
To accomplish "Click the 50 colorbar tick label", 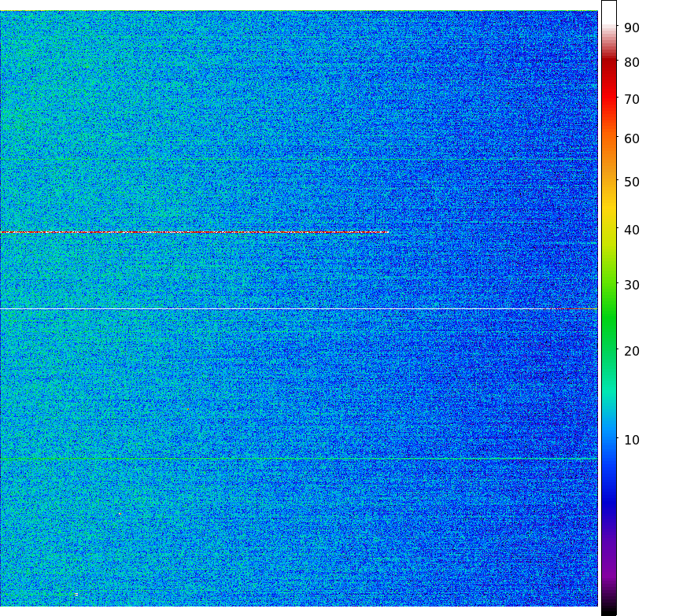I will coord(631,183).
